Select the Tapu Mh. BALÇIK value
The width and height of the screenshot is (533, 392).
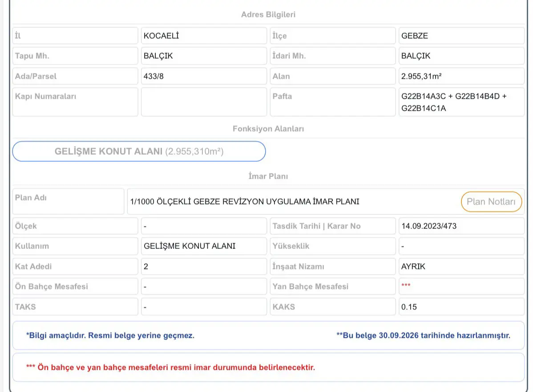point(204,56)
